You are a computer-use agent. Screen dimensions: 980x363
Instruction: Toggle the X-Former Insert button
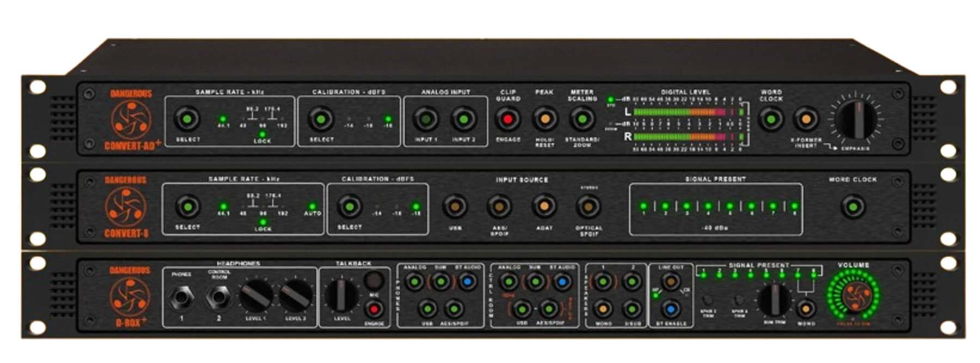point(806,119)
